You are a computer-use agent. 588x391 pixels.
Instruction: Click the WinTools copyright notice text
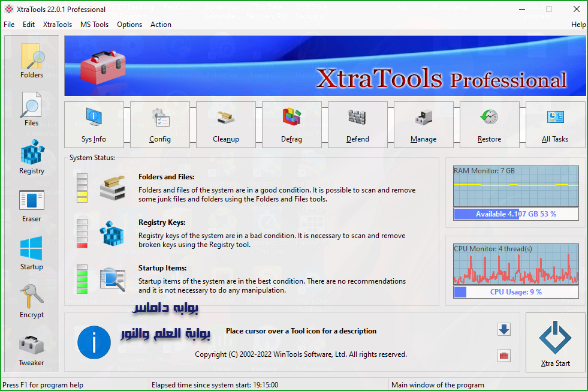301,354
